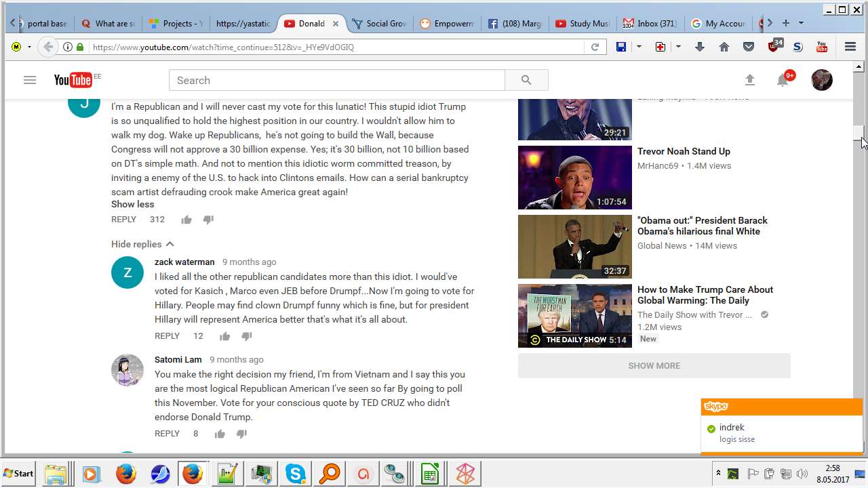Image resolution: width=868 pixels, height=488 pixels.
Task: Open zack waterman's teal Z avatar
Action: 127,272
